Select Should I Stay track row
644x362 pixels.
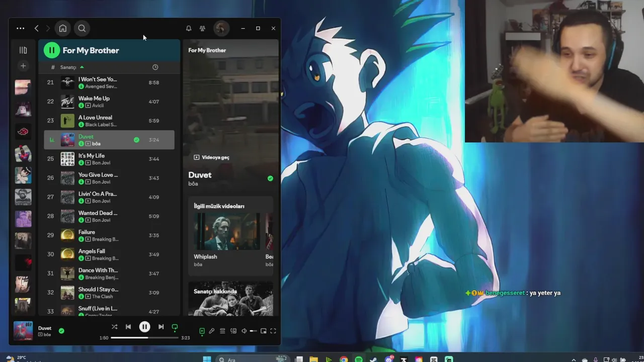(x=109, y=293)
